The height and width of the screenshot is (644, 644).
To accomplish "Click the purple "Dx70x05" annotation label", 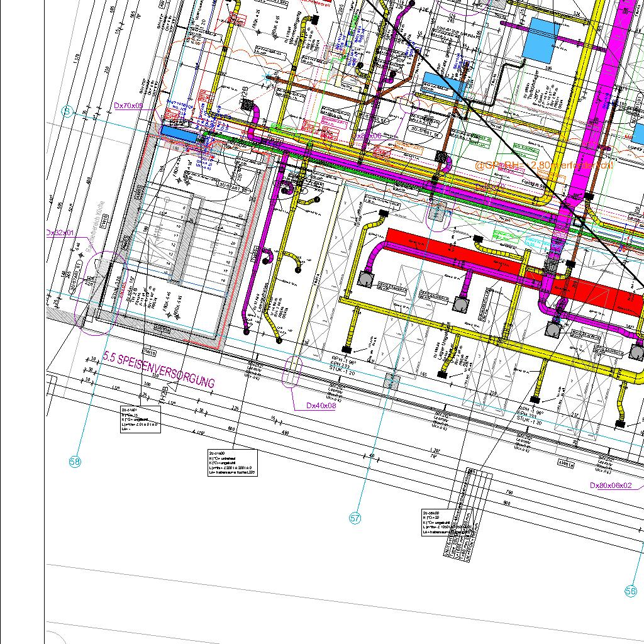I will [128, 106].
